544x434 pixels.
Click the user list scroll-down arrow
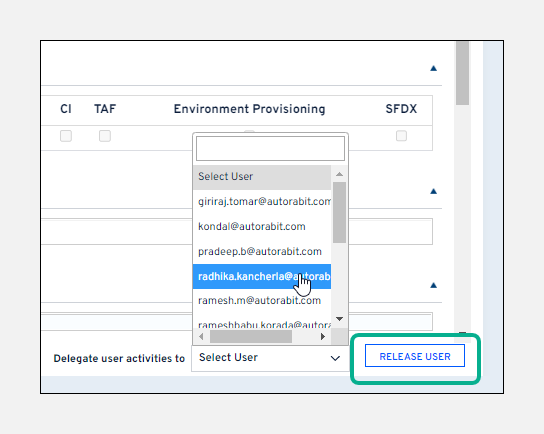tap(339, 318)
